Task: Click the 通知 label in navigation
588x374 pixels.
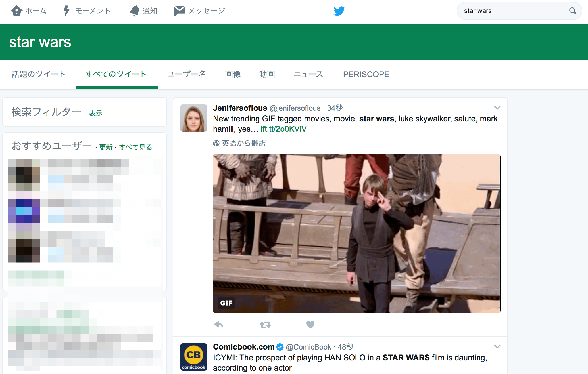Action: tap(150, 11)
